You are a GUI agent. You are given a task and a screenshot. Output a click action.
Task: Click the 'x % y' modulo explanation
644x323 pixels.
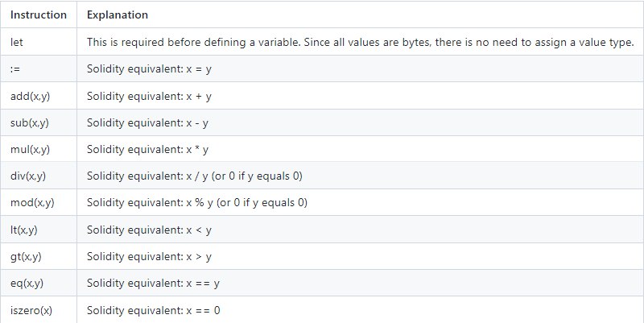tap(198, 203)
